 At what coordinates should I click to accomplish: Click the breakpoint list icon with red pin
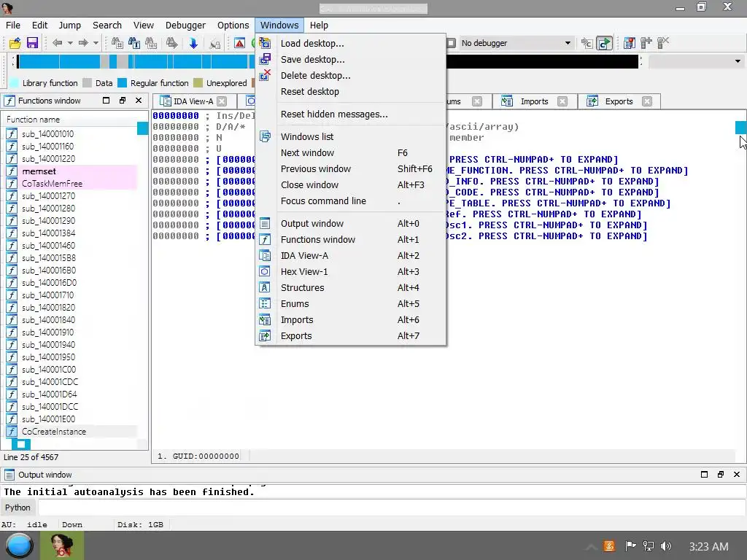pos(629,43)
